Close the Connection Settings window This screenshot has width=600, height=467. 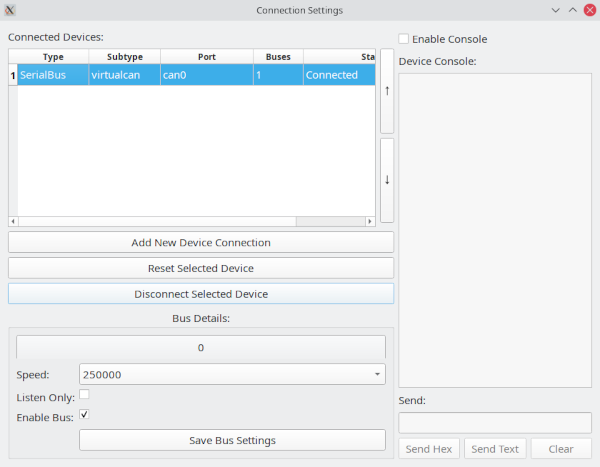click(x=589, y=10)
